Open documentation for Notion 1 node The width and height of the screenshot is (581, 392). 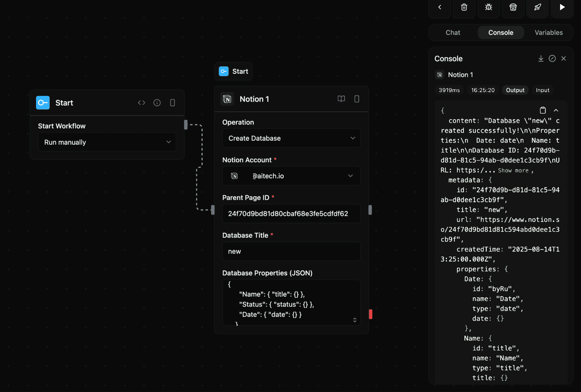[341, 99]
